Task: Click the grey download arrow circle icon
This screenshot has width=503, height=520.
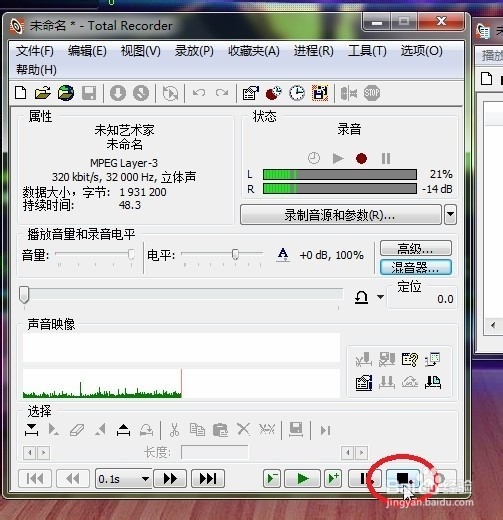Action: (118, 93)
